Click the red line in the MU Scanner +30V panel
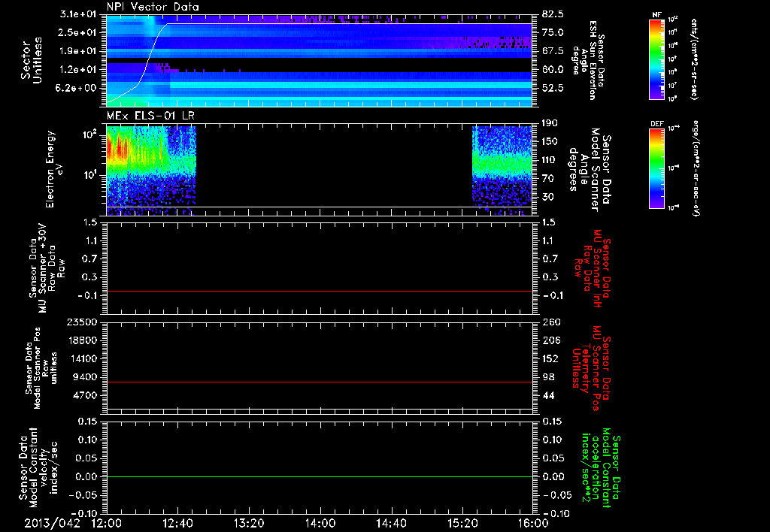This screenshot has height=532, width=770. [x=319, y=291]
